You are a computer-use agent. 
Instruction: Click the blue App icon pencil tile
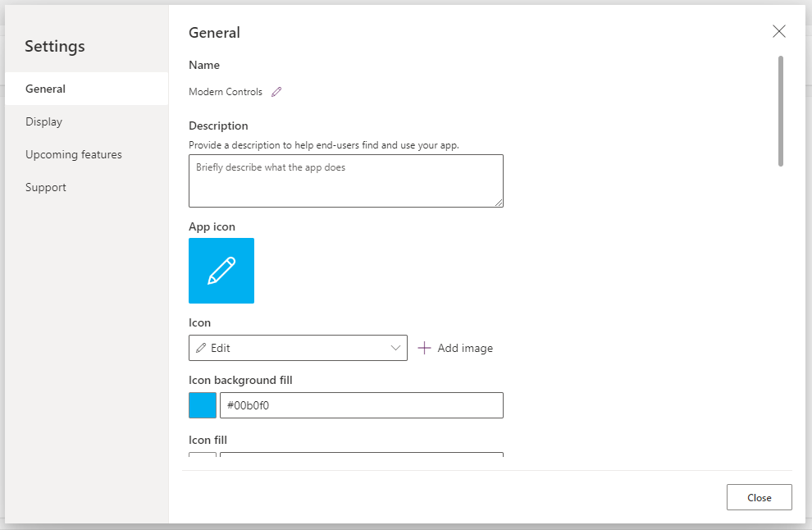click(221, 271)
